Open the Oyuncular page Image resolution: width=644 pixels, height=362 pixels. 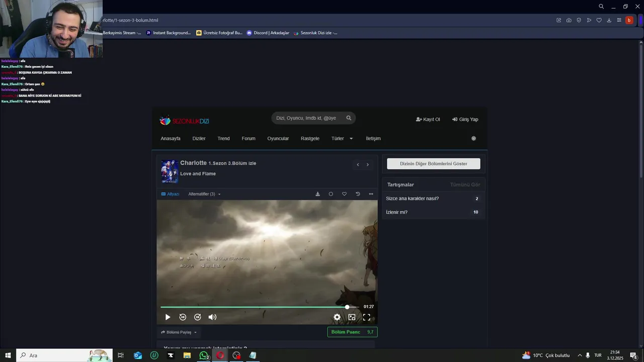[x=278, y=138]
